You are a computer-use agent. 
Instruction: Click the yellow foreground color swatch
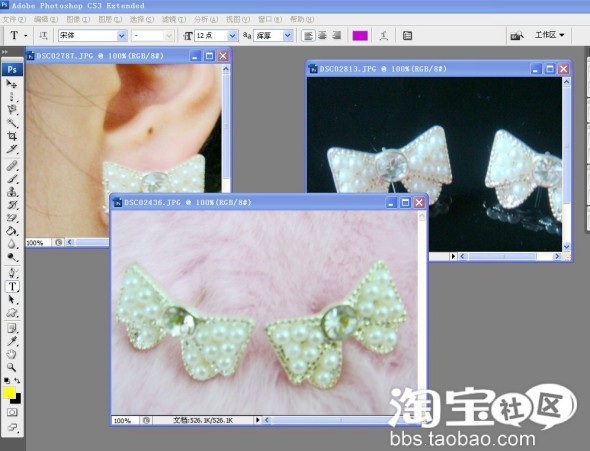[x=9, y=393]
